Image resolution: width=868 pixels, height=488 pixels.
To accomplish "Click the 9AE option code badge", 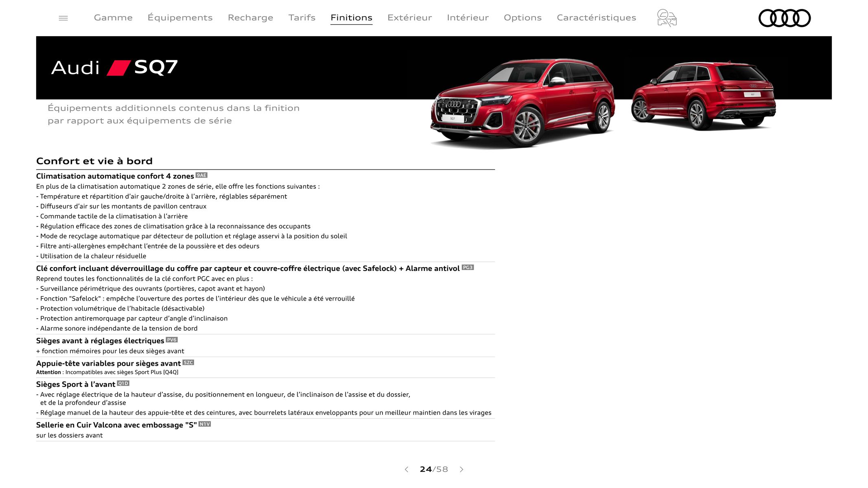I will pos(201,175).
